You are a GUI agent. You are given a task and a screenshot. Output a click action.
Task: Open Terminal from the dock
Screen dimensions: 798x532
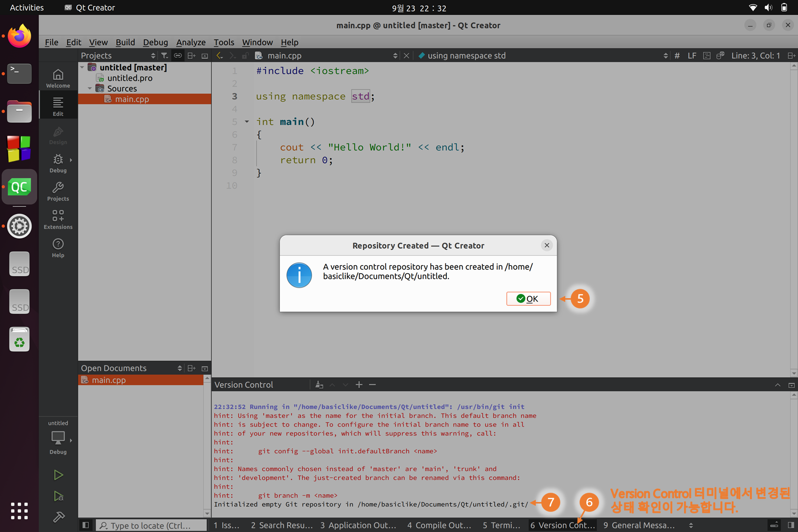pyautogui.click(x=19, y=74)
